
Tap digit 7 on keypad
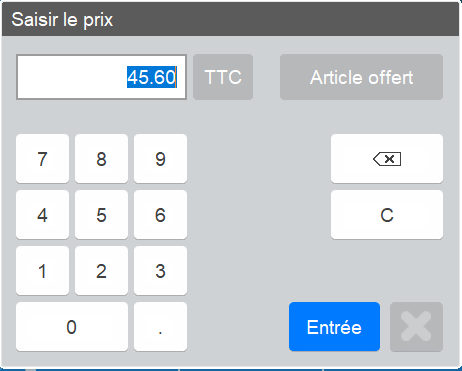(x=42, y=159)
